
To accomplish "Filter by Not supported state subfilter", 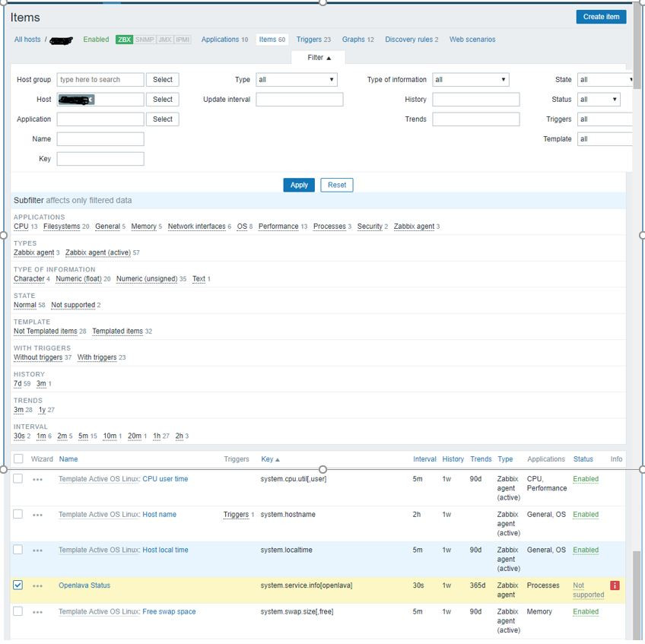I will click(73, 305).
